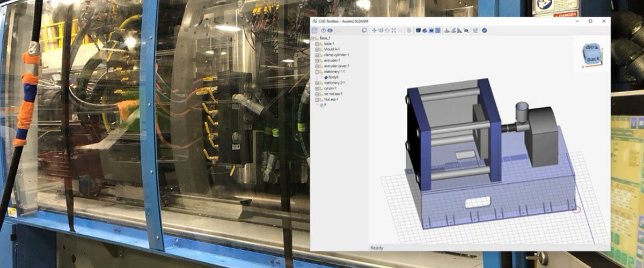Maximize the CAD Toolbox window
The height and width of the screenshot is (268, 644).
[x=590, y=21]
